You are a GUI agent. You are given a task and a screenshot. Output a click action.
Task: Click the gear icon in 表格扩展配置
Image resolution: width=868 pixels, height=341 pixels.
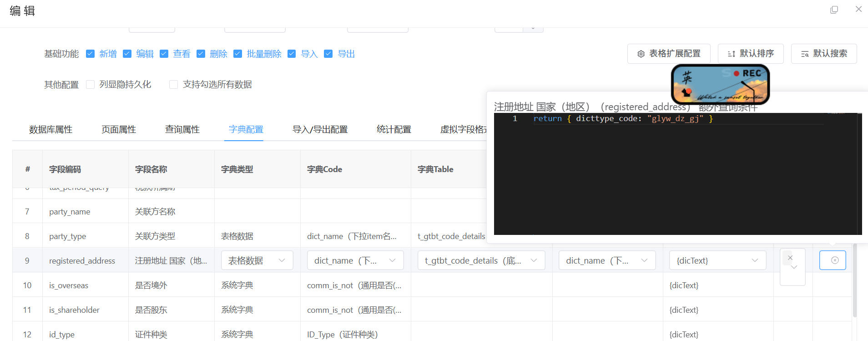pyautogui.click(x=641, y=54)
